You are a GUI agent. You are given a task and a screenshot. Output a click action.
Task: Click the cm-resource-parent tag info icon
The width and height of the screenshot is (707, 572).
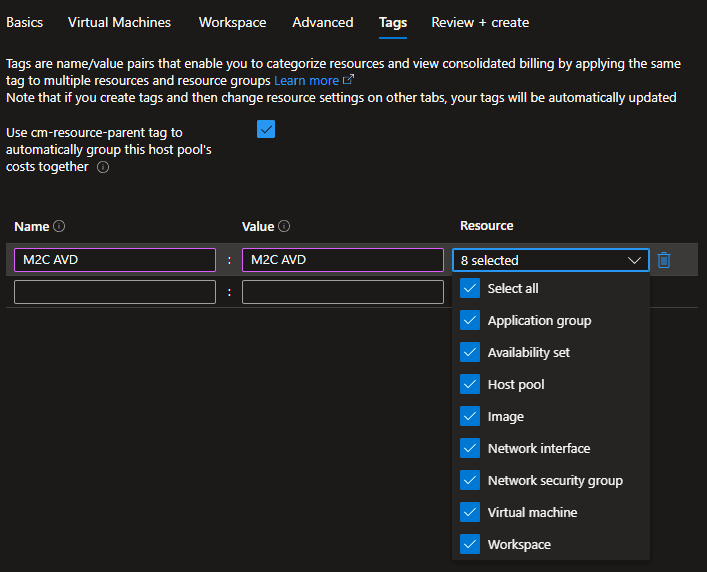(x=103, y=168)
